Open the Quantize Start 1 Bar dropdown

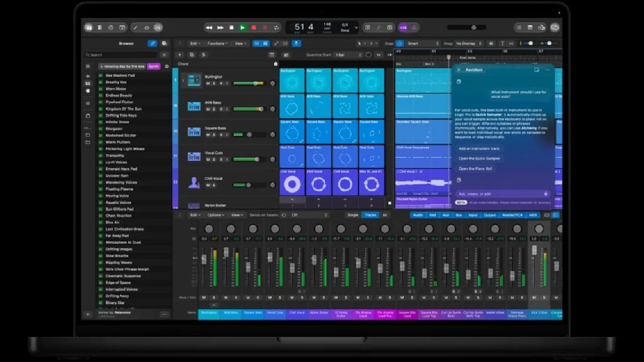point(348,55)
